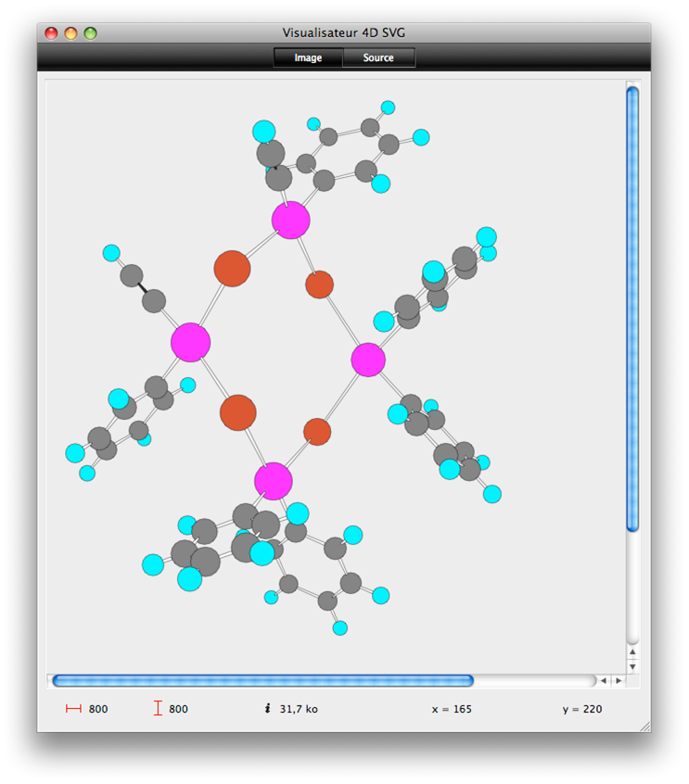Click the vertical scrollbar thumb
The width and height of the screenshot is (689, 784).
pyautogui.click(x=632, y=309)
